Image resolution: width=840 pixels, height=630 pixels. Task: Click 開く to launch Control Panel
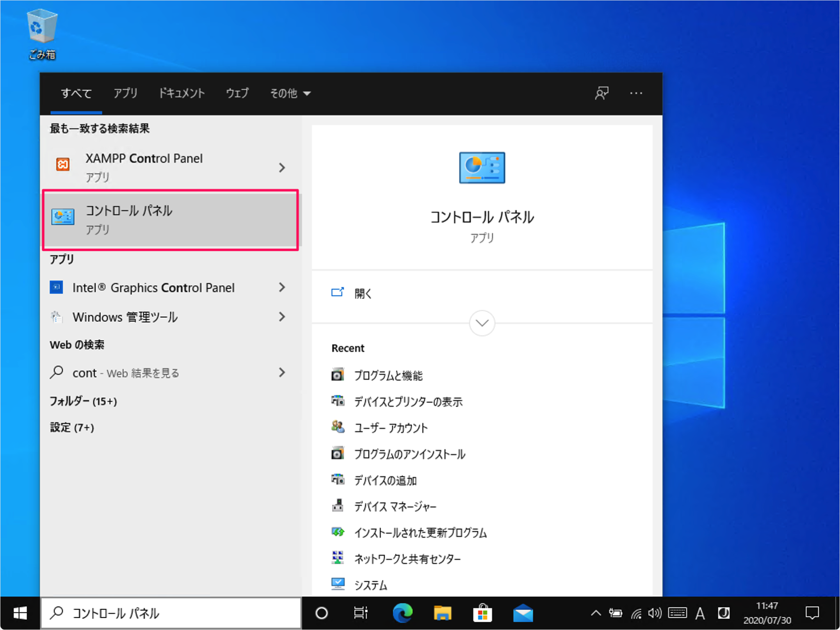click(362, 293)
